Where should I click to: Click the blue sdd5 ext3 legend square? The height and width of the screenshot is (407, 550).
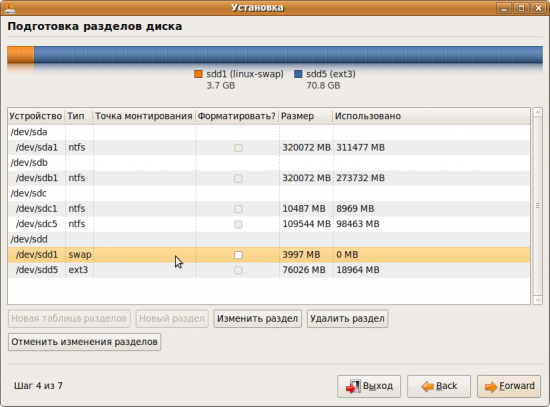coord(298,74)
